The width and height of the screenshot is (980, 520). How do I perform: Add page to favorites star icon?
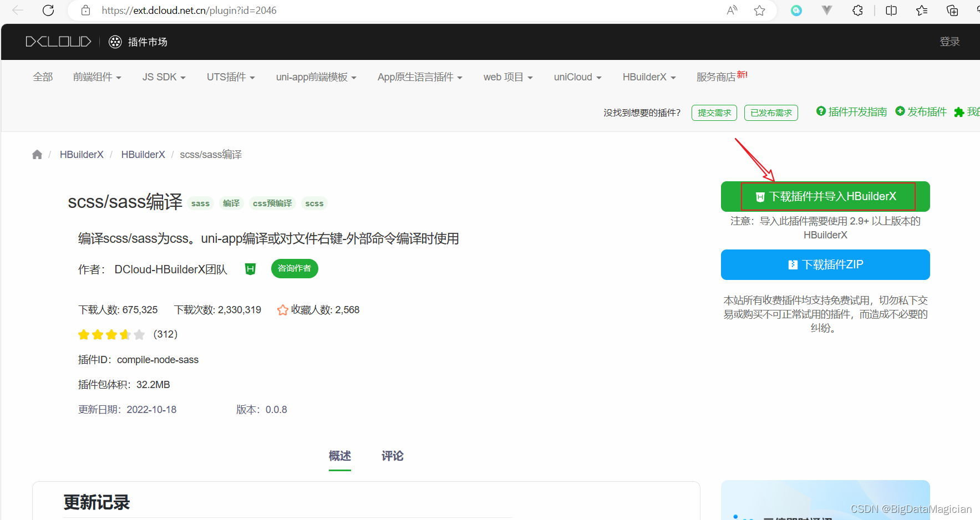pos(760,11)
